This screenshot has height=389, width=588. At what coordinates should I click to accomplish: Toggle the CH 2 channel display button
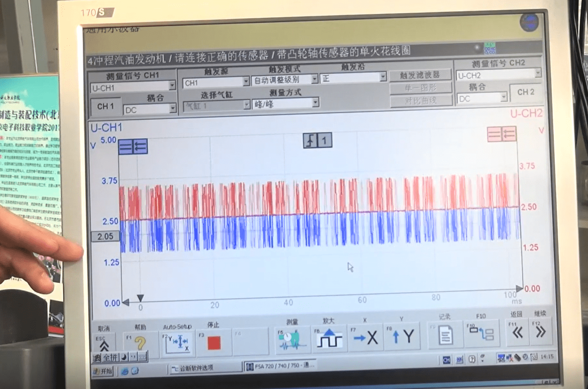pos(526,92)
